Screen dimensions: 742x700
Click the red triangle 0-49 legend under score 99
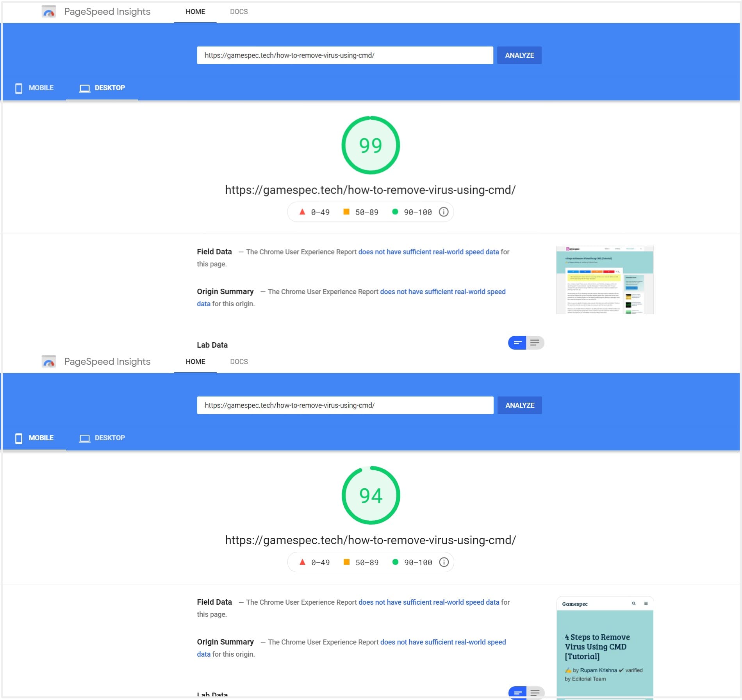tap(314, 212)
